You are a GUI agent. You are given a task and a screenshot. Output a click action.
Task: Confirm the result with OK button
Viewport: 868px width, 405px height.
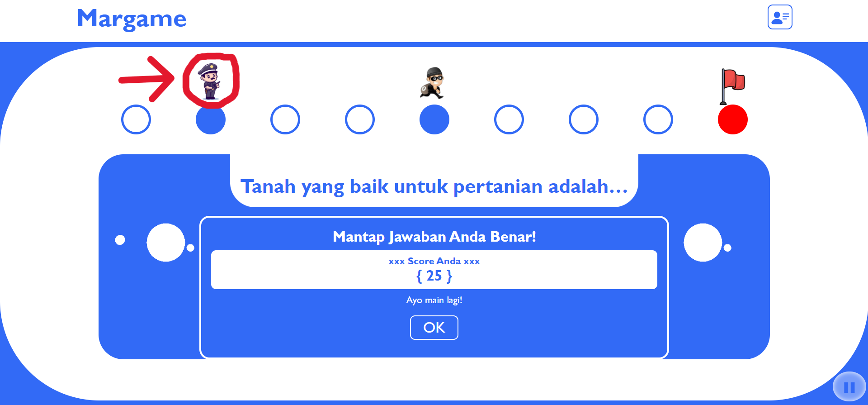(x=434, y=328)
